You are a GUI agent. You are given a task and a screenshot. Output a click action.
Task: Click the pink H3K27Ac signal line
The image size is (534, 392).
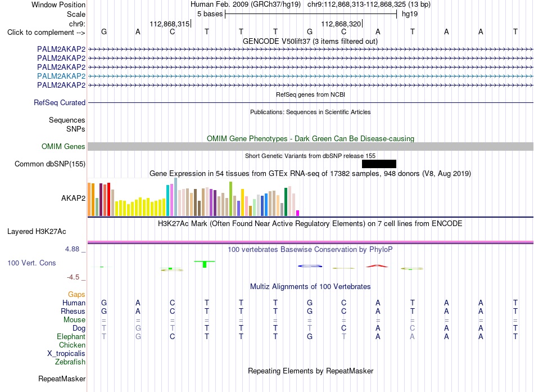click(x=311, y=242)
